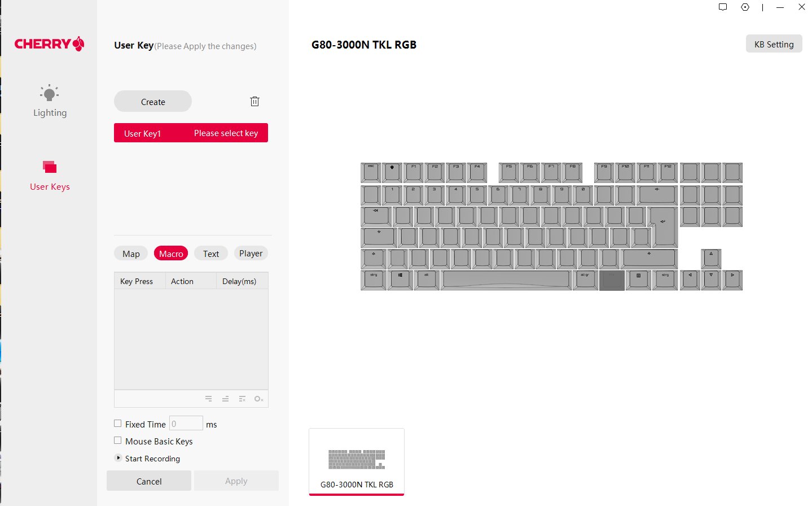Click the Cherry key on the keyboard layout
Image resolution: width=812 pixels, height=506 pixels.
point(392,172)
